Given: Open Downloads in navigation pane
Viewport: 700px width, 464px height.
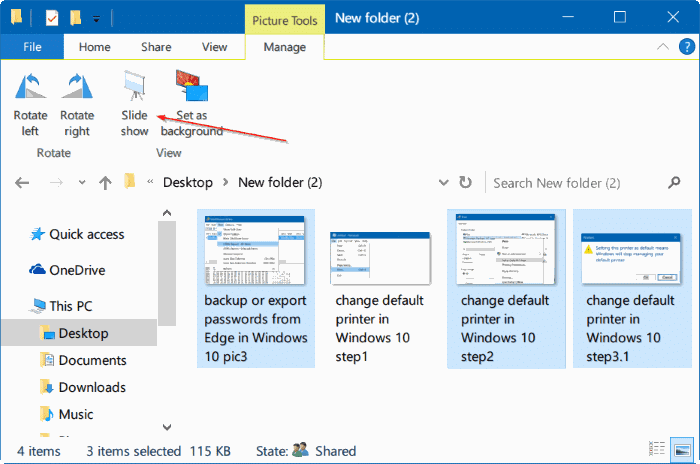Looking at the screenshot, I should click(92, 387).
